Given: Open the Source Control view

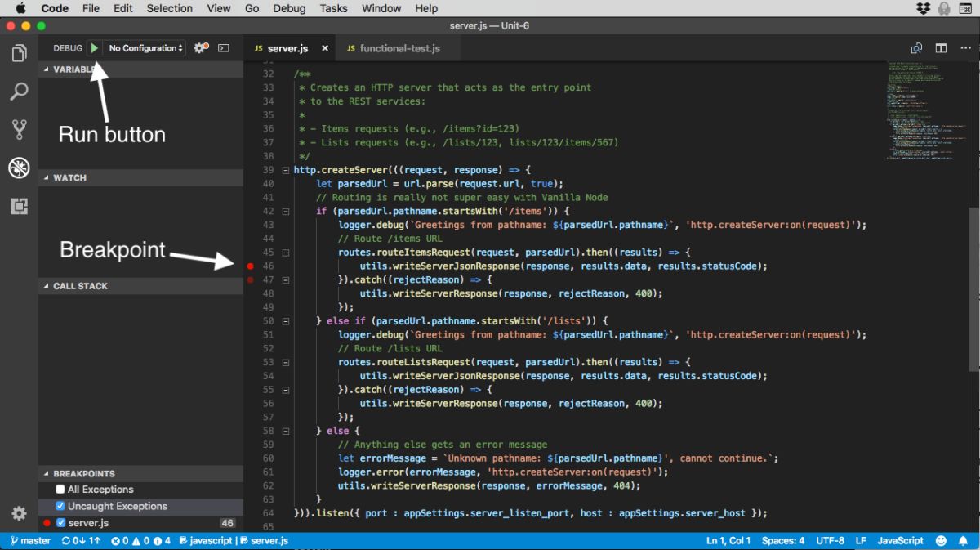Looking at the screenshot, I should click(19, 129).
